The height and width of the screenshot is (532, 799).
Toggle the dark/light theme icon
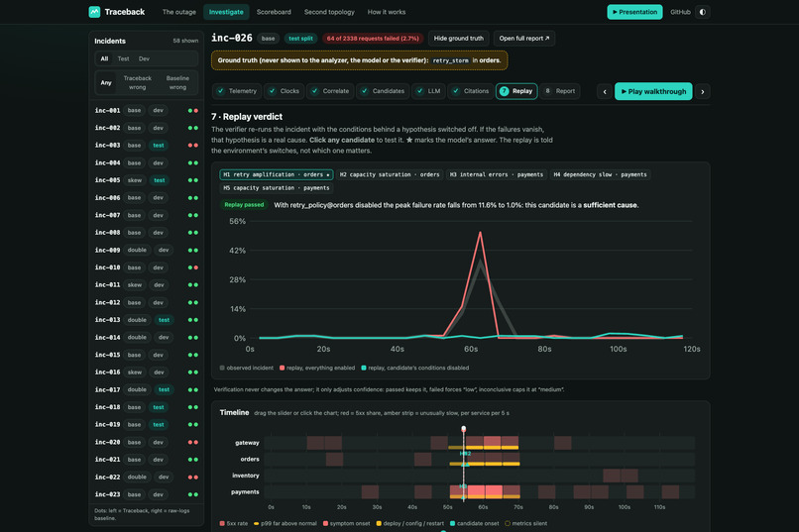click(703, 12)
